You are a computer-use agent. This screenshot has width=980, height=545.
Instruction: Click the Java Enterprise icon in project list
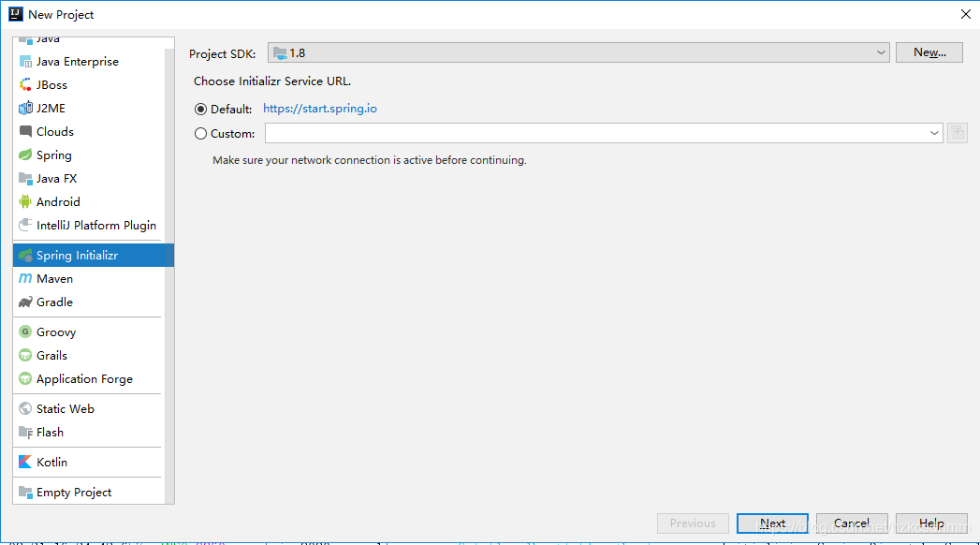point(25,61)
